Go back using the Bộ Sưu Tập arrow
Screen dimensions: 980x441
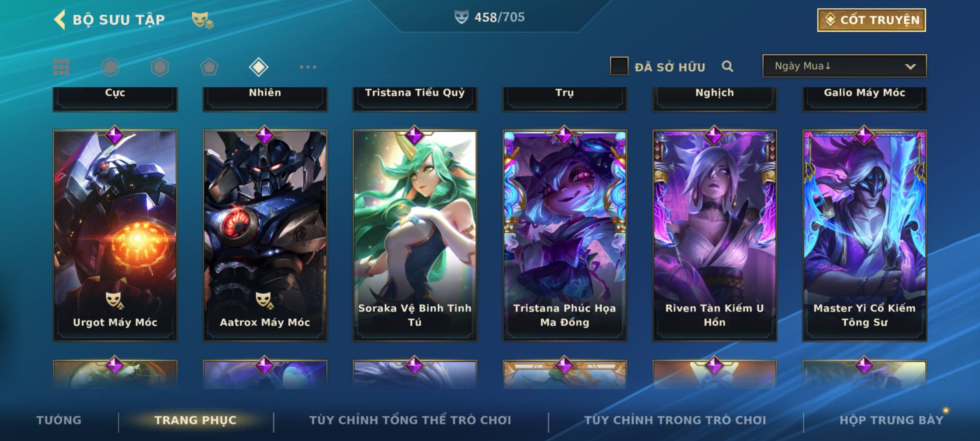pos(60,20)
